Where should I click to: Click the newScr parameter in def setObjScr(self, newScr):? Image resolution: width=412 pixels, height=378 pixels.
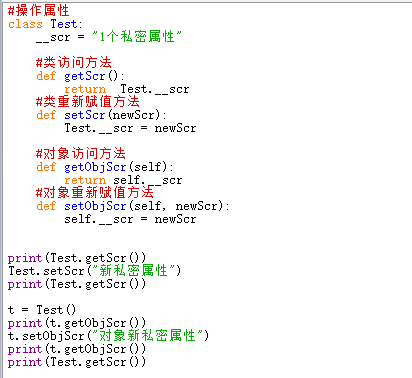[x=196, y=206]
